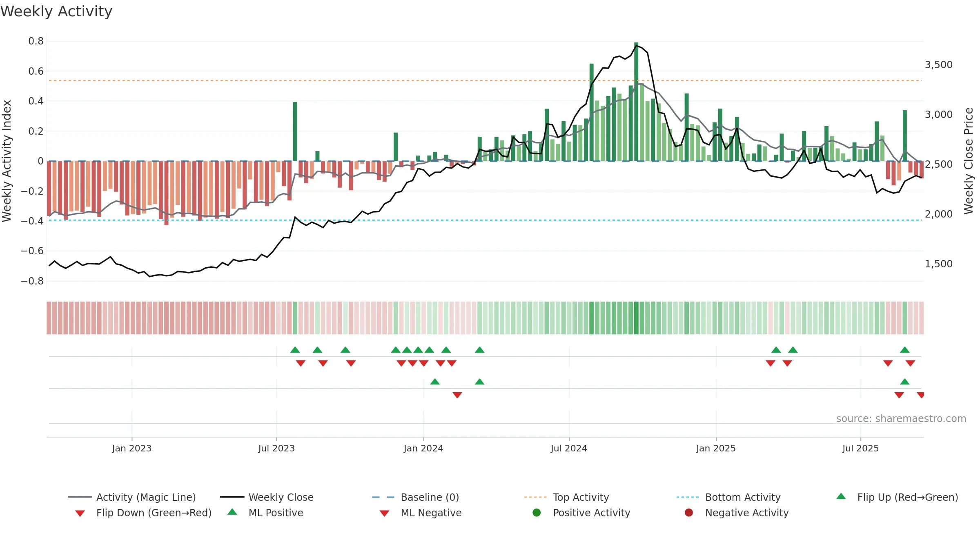Click the Positive Activity green circle icon
980x551 pixels.
click(x=537, y=513)
